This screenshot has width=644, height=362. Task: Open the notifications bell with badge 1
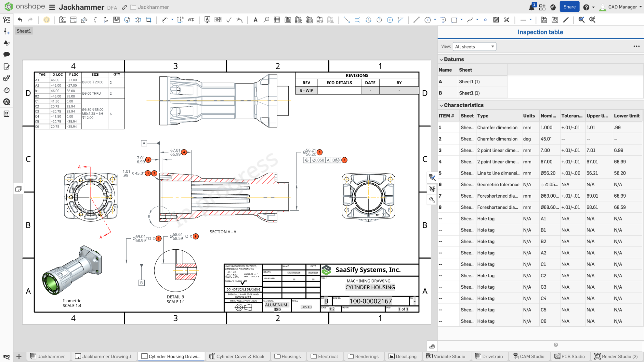point(531,6)
